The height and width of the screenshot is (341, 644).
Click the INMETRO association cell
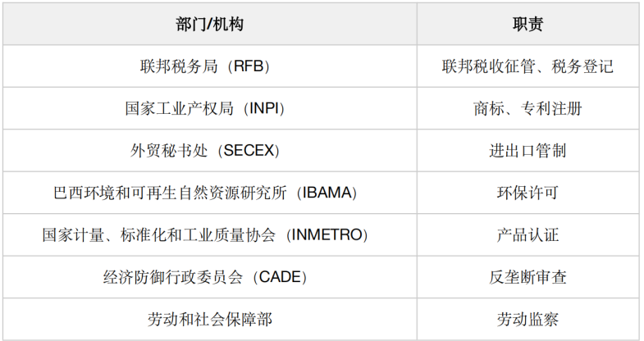click(210, 234)
